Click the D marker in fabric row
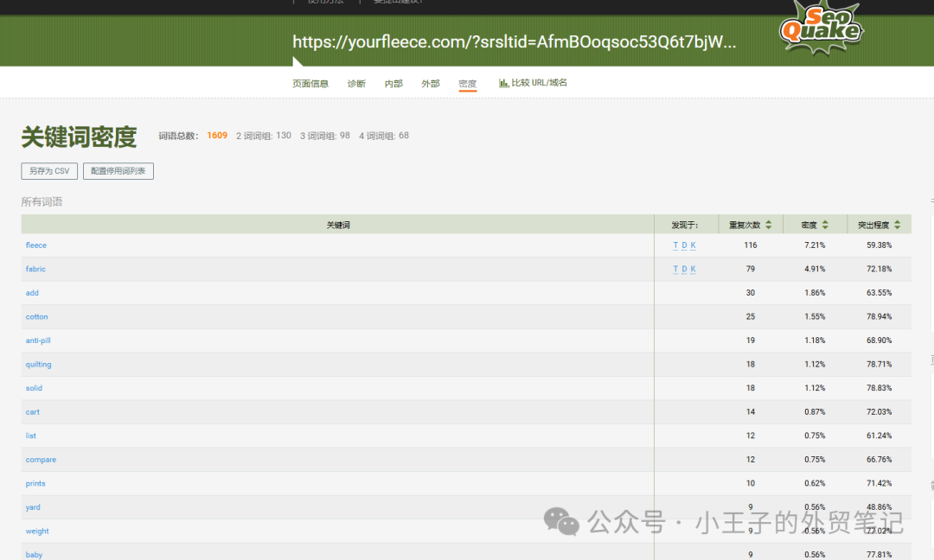The height and width of the screenshot is (560, 934). click(684, 270)
